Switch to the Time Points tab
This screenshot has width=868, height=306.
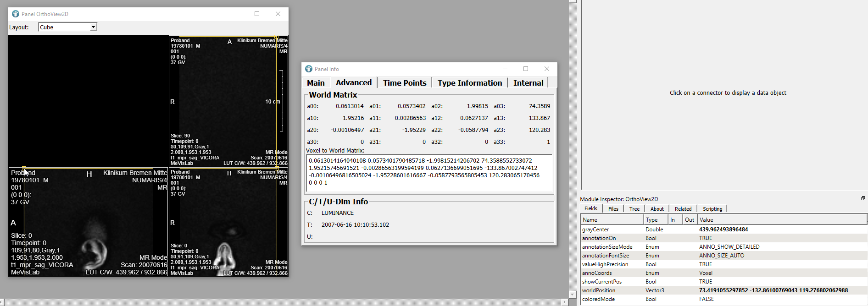pos(405,83)
